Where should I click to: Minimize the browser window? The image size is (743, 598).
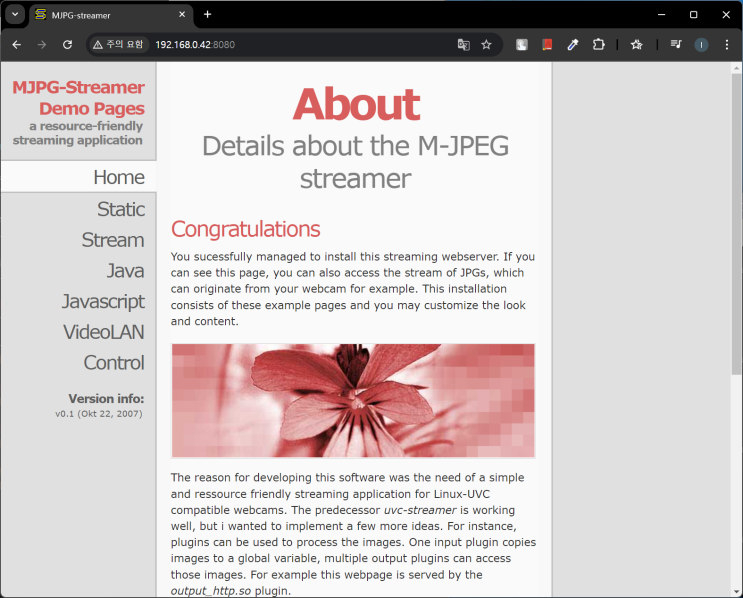(x=661, y=15)
